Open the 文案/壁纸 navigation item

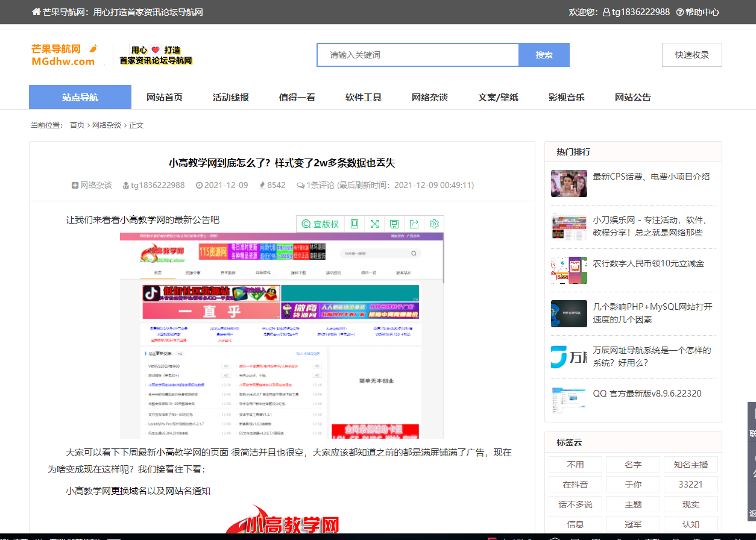(498, 97)
